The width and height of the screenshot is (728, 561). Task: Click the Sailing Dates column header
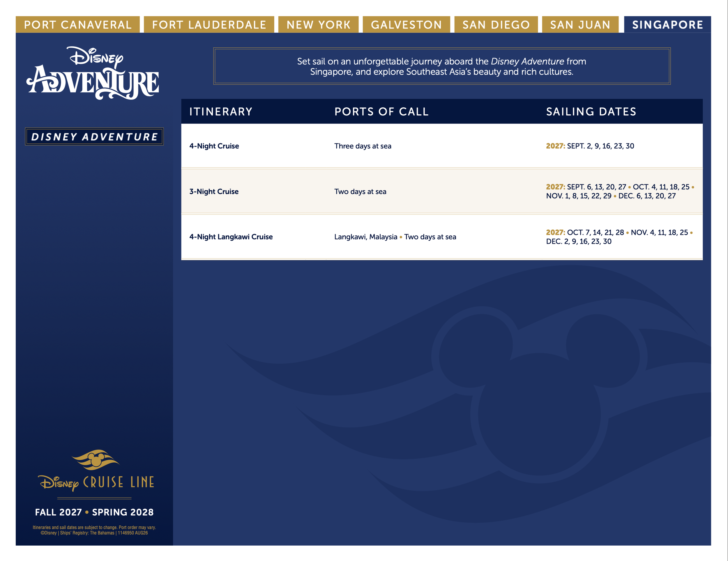tap(591, 112)
